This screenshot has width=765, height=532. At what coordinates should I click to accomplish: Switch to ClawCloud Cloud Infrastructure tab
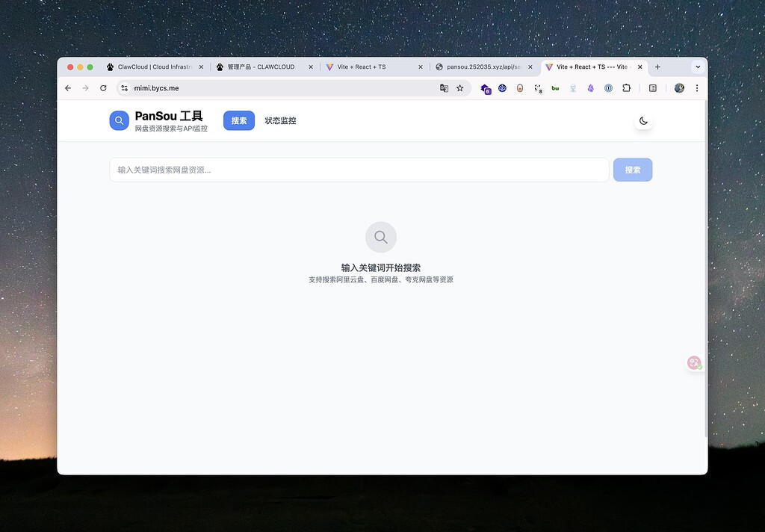[x=155, y=66]
